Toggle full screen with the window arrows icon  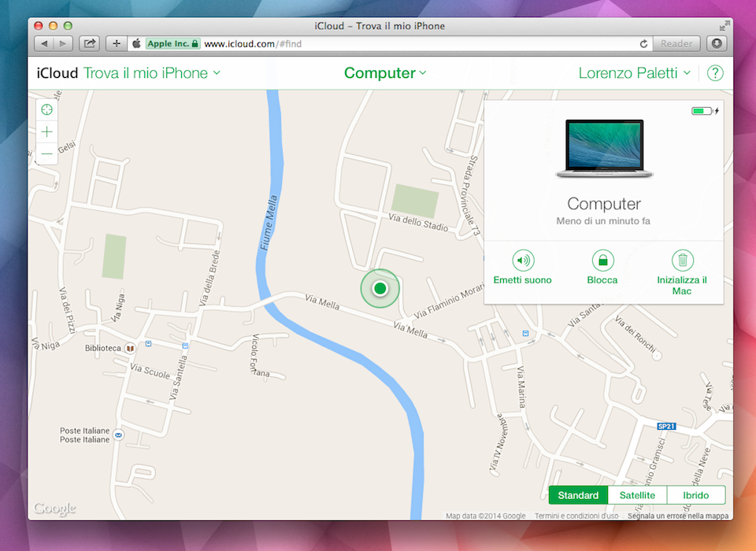click(x=724, y=26)
